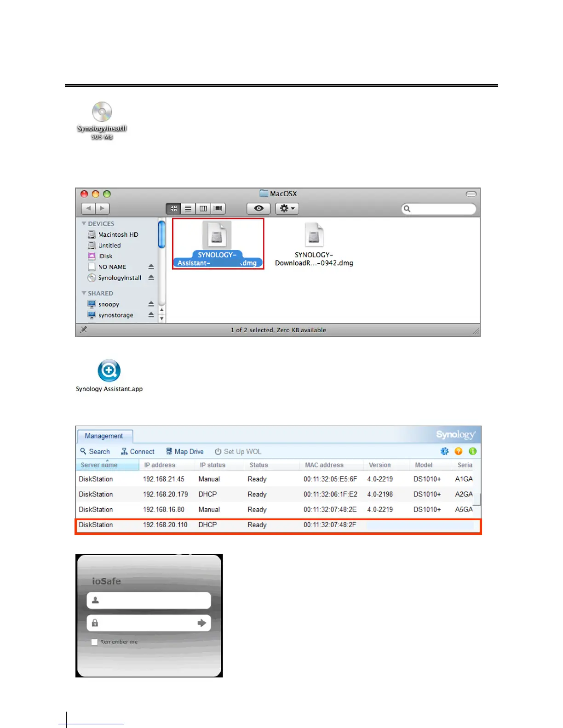Select DiskStation row with IP 192.168.21.45
This screenshot has height=728, width=563.
click(275, 479)
